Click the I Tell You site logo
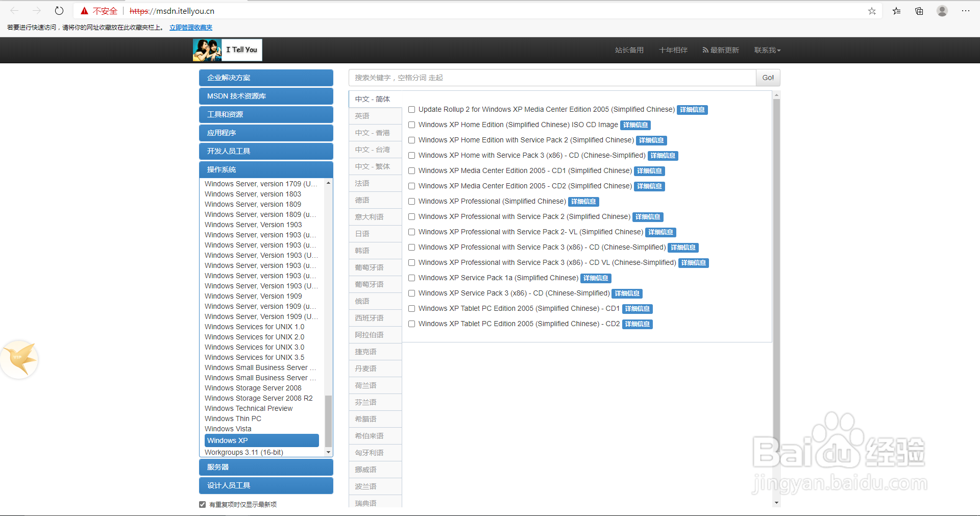The image size is (980, 516). coord(228,50)
